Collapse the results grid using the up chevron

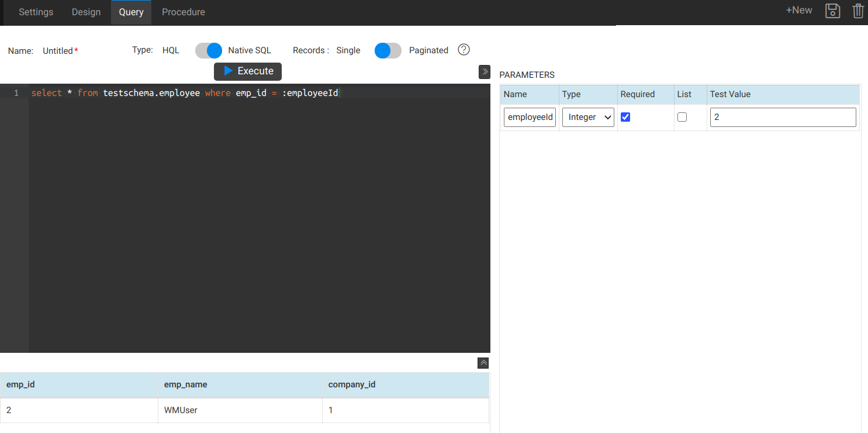point(483,363)
